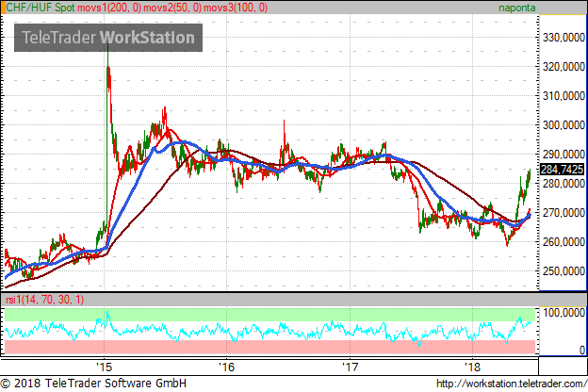Click the 330,0000 price axis label
The width and height of the screenshot is (588, 392).
[563, 38]
